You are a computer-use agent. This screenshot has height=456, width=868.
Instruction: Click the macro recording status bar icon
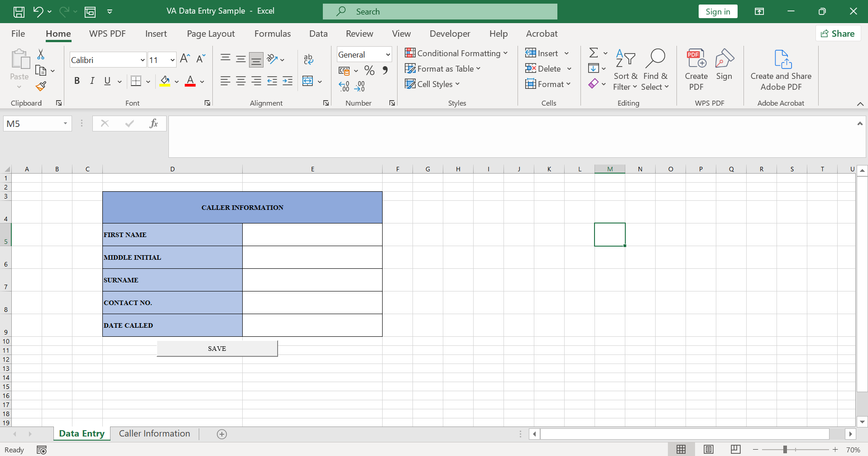tap(42, 450)
